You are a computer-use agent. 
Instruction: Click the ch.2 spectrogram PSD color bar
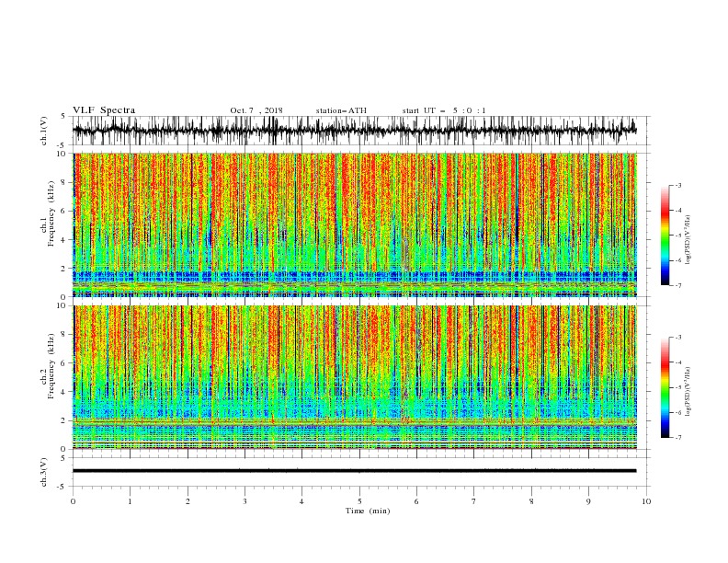click(x=665, y=387)
